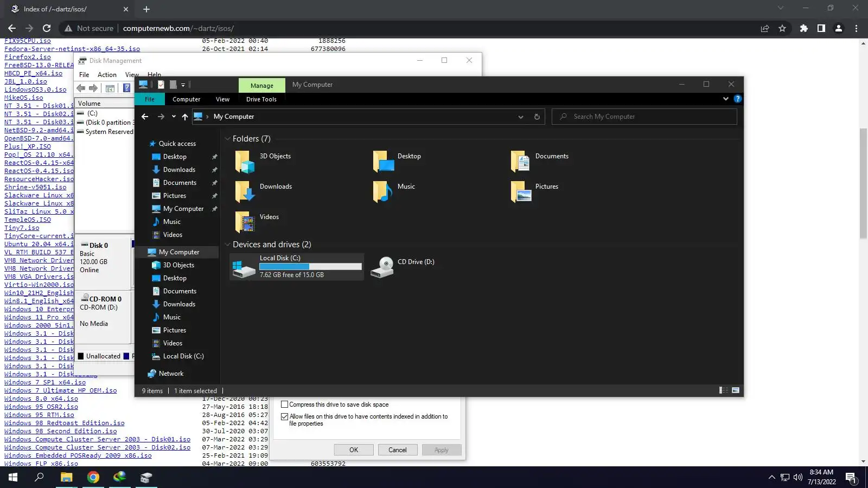
Task: Open the Pictures folder icon in Folders
Action: coord(521,192)
